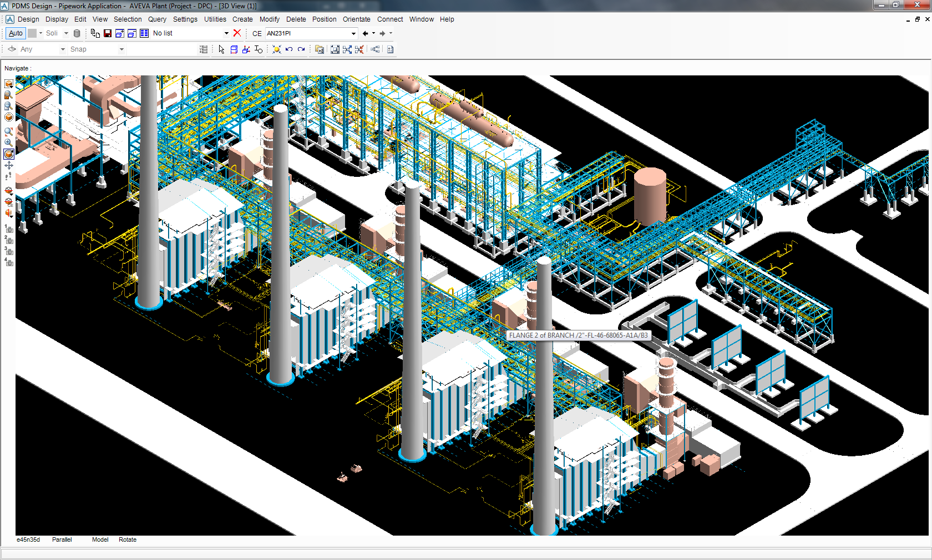Screen dimensions: 932x560
Task: Open the Modify menu item
Action: click(x=270, y=19)
